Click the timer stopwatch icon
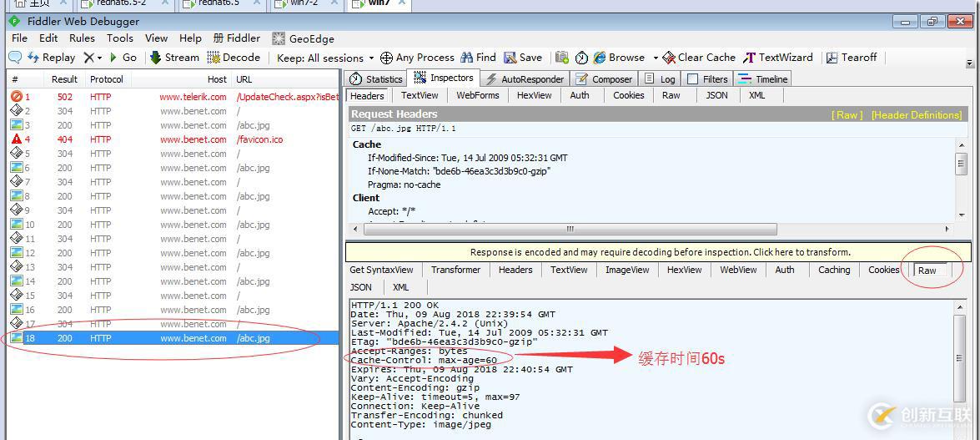This screenshot has width=980, height=440. coord(581,58)
